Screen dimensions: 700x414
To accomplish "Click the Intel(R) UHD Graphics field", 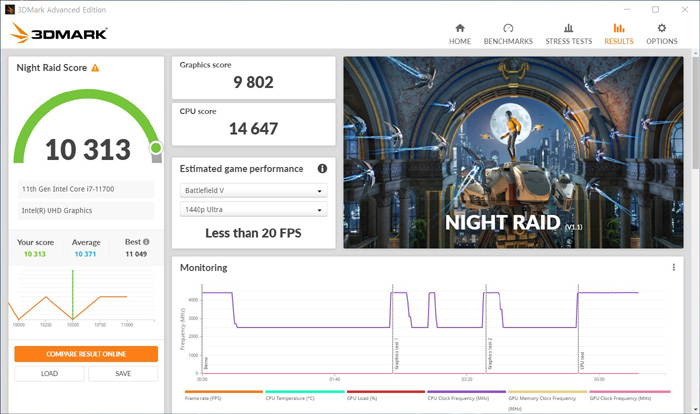I will click(86, 210).
